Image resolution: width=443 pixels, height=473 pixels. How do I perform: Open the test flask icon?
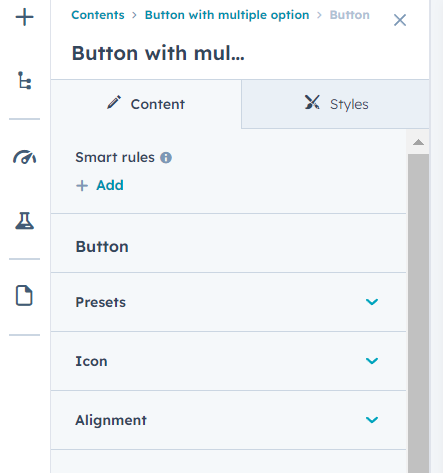click(24, 221)
